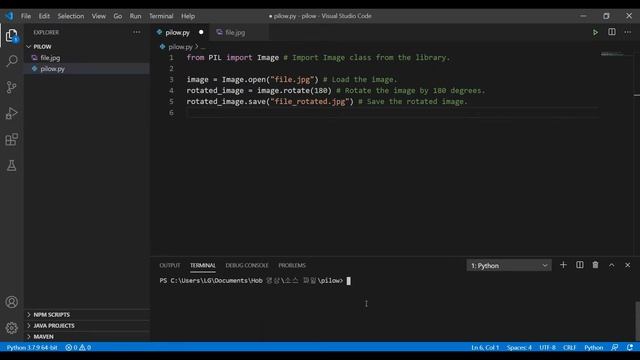Viewport: 640px width, 360px height.
Task: Click line number 3 in the gutter
Action: point(171,79)
